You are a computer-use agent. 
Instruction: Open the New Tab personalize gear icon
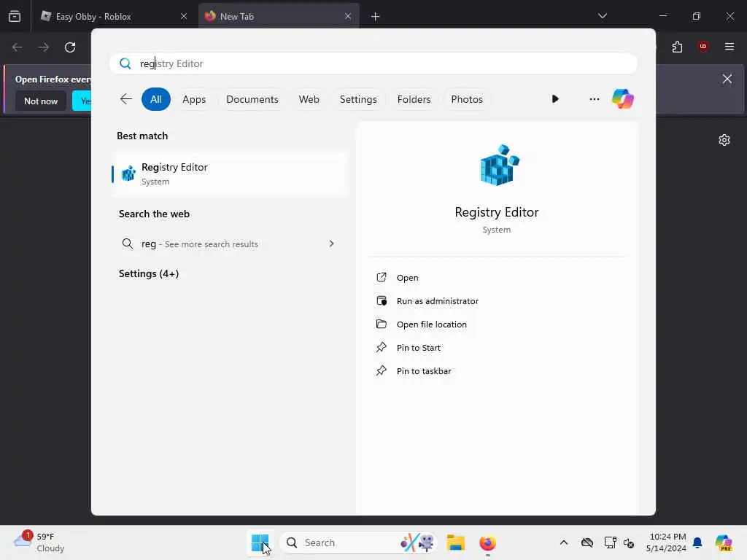pyautogui.click(x=724, y=140)
